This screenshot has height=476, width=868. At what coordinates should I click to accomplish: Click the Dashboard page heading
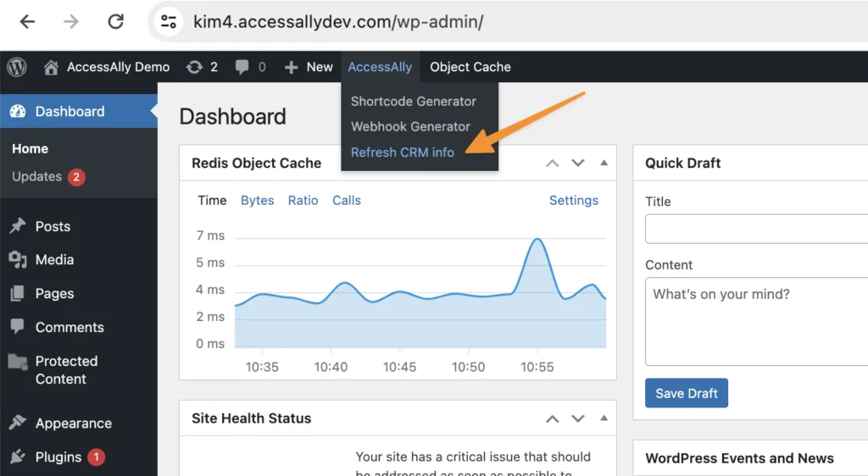pos(232,117)
